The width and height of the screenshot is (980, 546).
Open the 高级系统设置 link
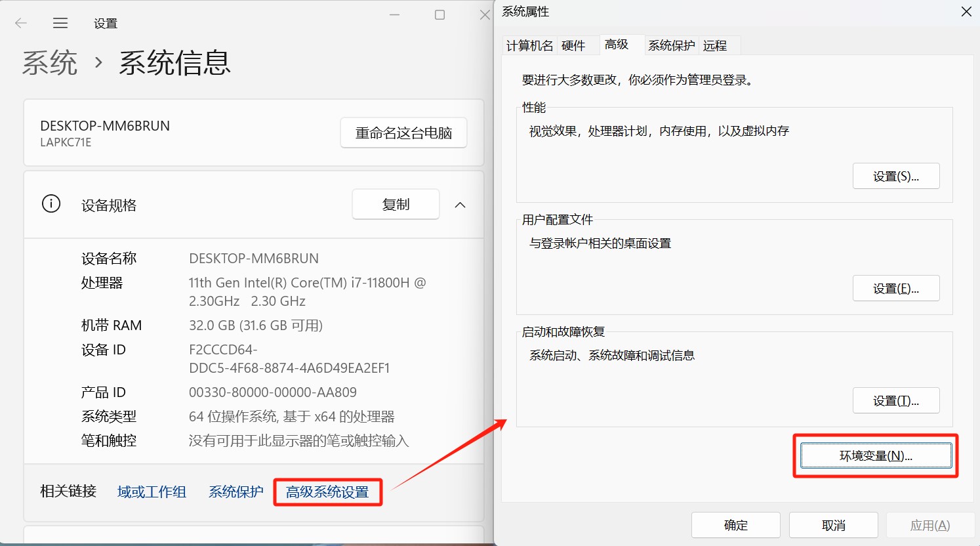coord(327,492)
